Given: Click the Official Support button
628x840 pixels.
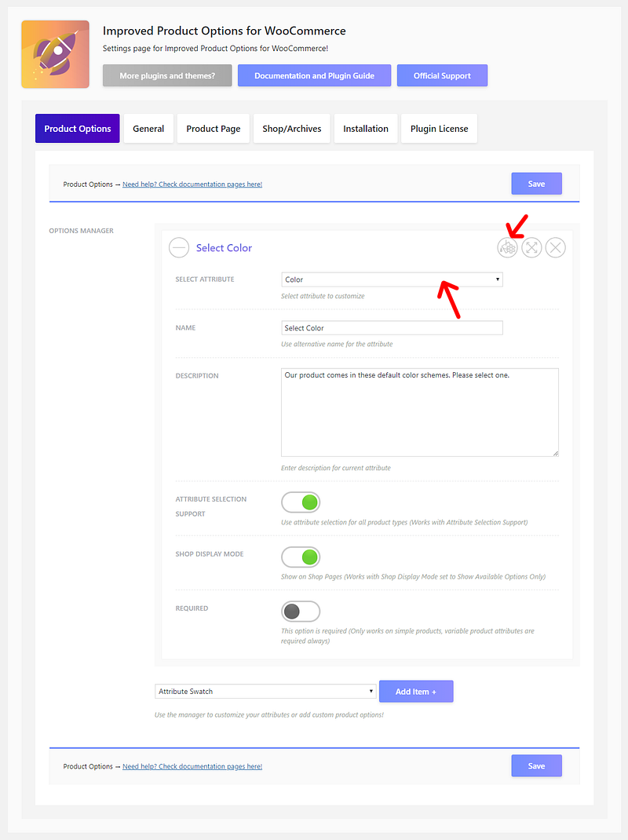Looking at the screenshot, I should pyautogui.click(x=442, y=75).
